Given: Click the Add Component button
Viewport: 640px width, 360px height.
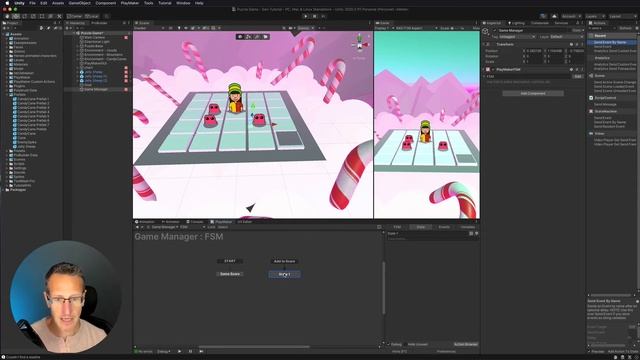Looking at the screenshot, I should click(533, 93).
